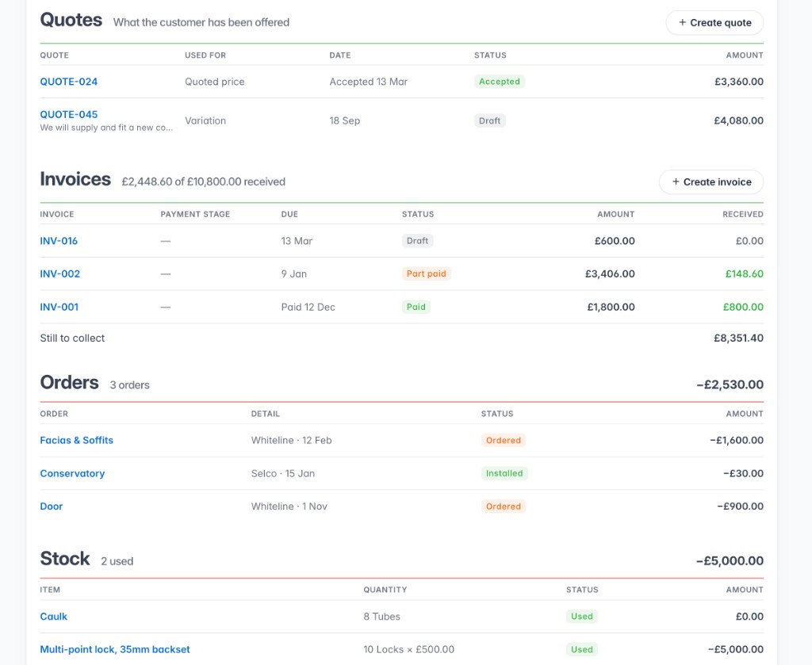This screenshot has width=812, height=665.
Task: Open the QUOTE-045 link
Action: point(69,114)
